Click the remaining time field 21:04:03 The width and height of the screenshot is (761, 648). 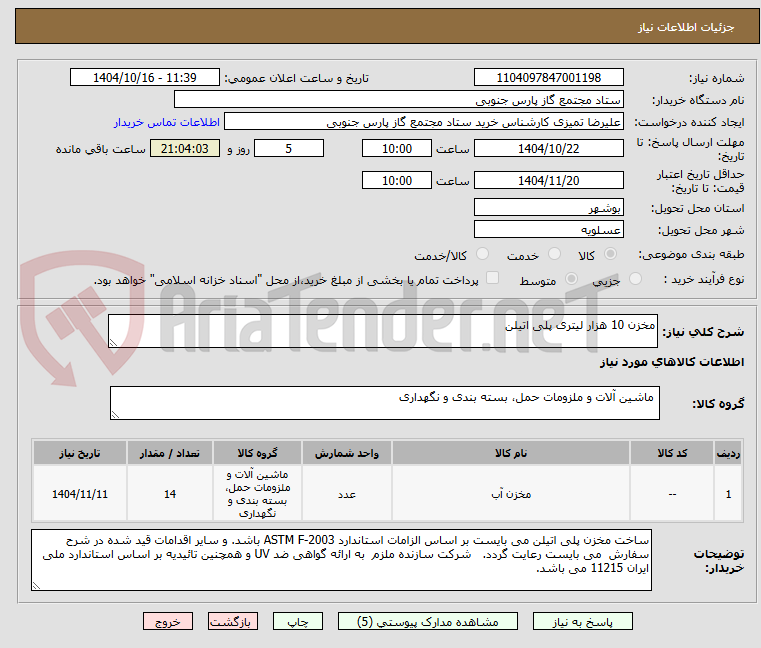[x=184, y=148]
